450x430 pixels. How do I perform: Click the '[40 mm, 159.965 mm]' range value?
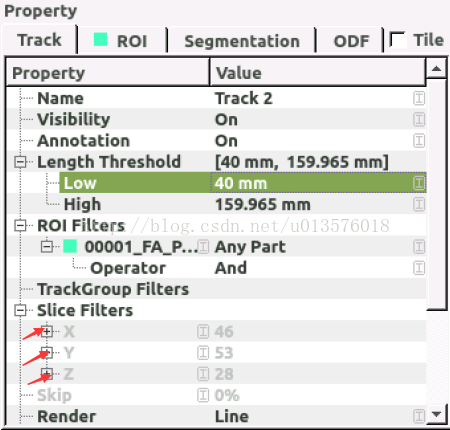click(x=302, y=162)
